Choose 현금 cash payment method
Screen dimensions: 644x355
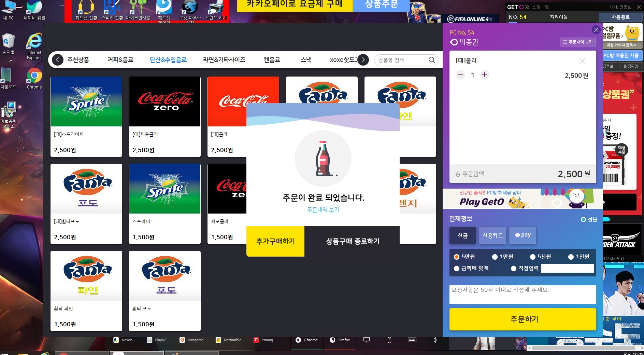(463, 235)
